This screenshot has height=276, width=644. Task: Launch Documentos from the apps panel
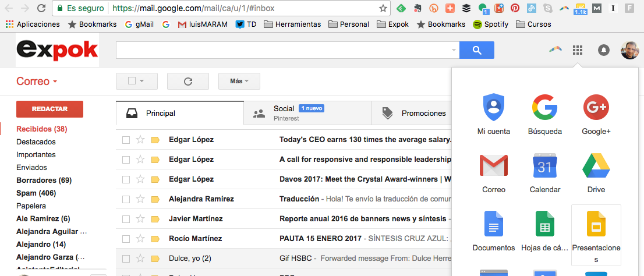tap(493, 225)
